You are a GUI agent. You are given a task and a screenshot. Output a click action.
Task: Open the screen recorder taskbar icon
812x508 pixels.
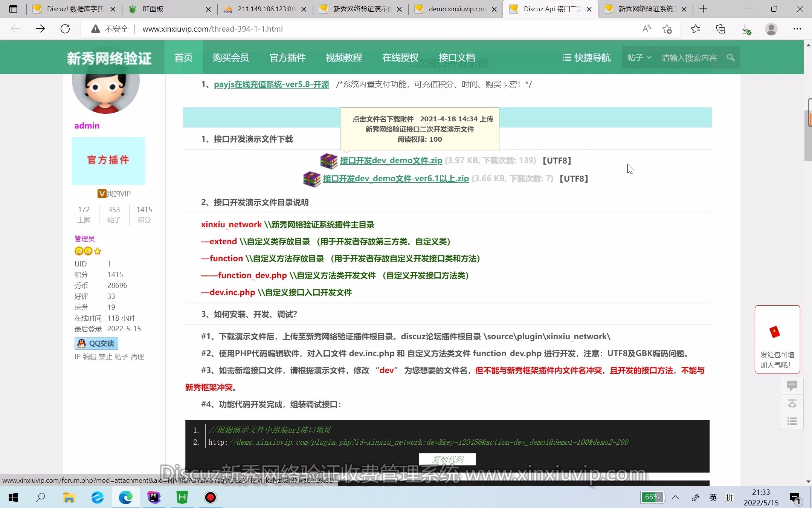211,497
